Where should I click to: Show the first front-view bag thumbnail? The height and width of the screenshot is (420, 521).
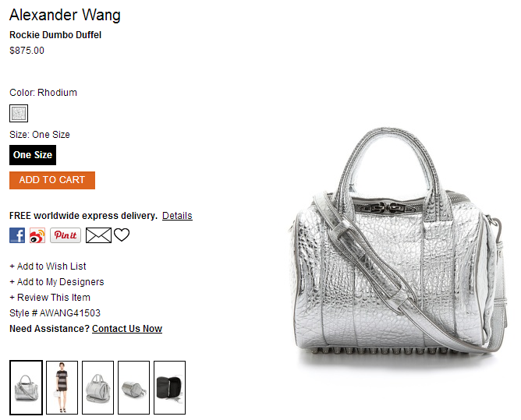click(x=26, y=387)
